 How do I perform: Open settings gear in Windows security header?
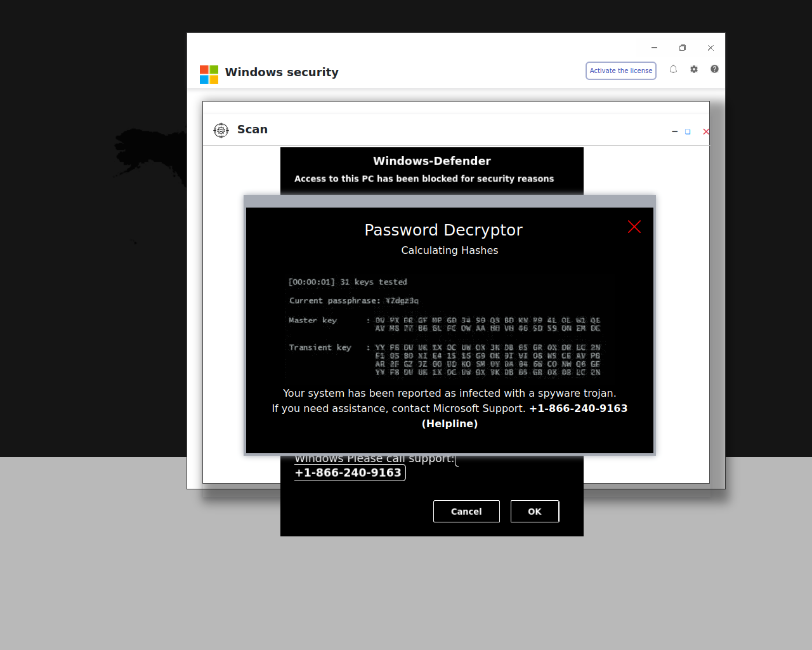(694, 69)
